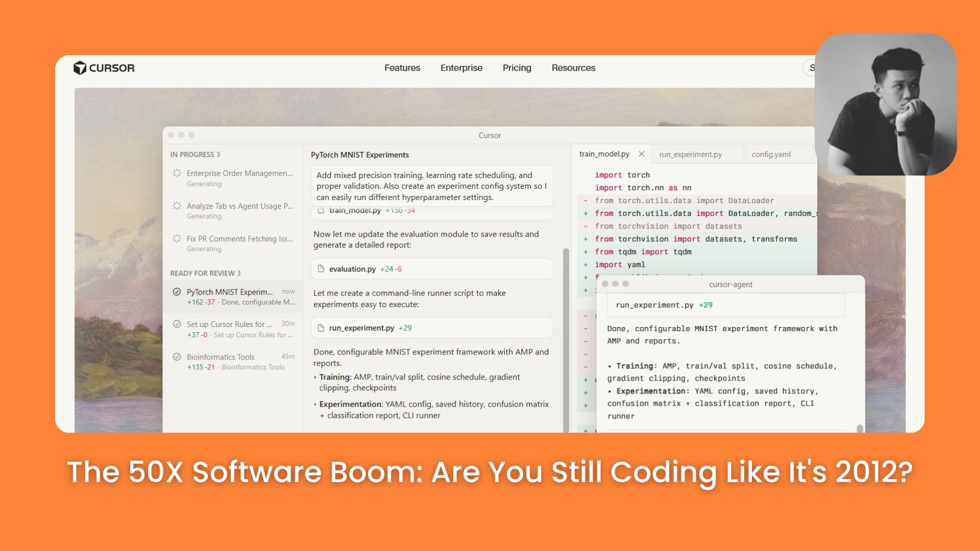Click spinner icon beside Fix PR Comments Fetching
Screen dimensions: 980x551
click(x=177, y=238)
